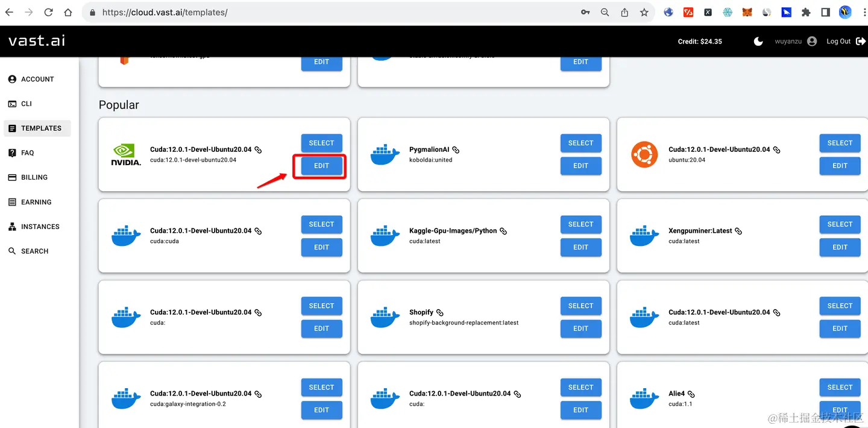Image resolution: width=868 pixels, height=428 pixels.
Task: Open the blue globe extension icon
Action: (668, 12)
